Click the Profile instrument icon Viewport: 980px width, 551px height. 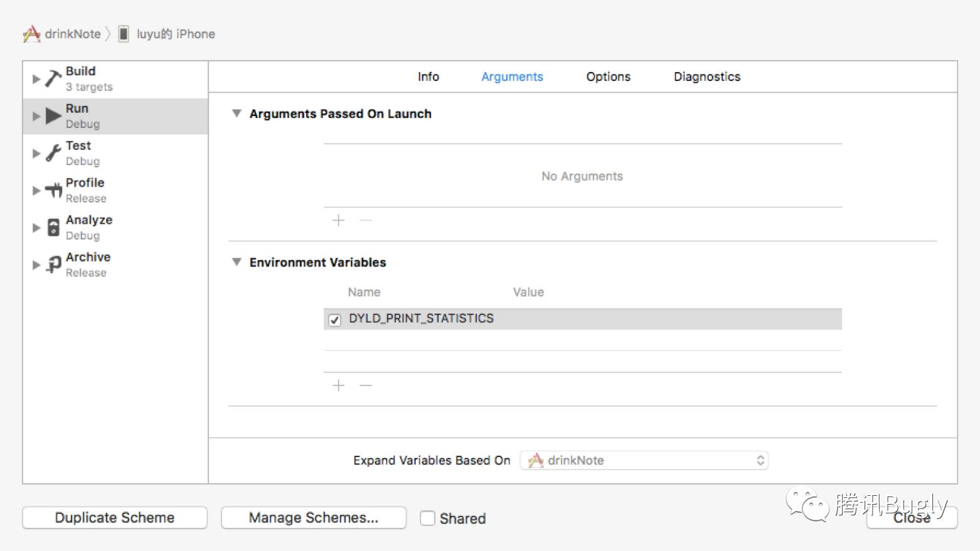pos(53,191)
